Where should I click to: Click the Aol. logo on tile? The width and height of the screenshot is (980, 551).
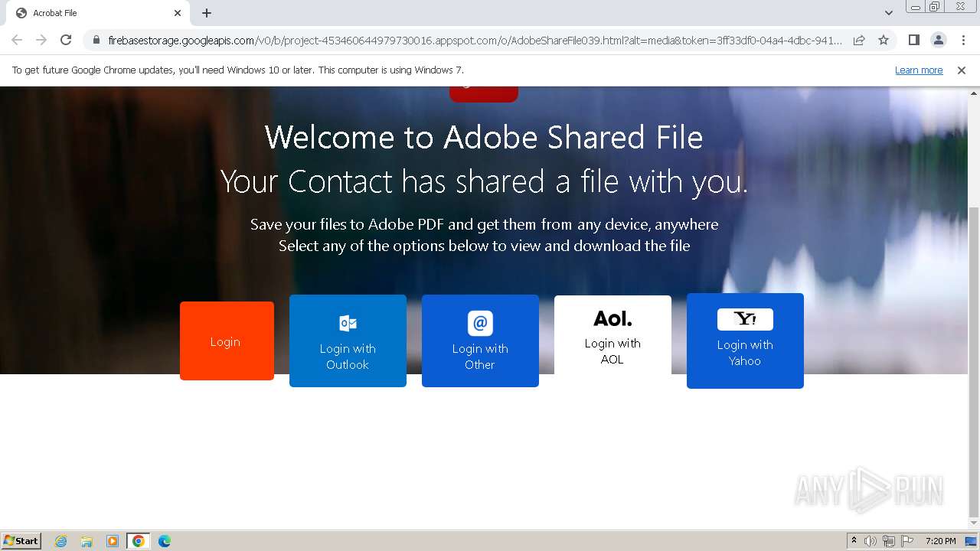(x=612, y=318)
